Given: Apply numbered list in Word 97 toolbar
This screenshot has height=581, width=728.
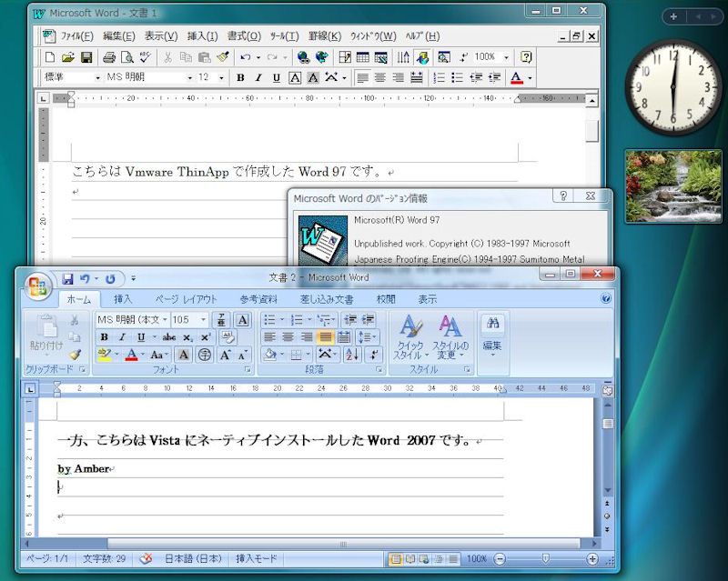Looking at the screenshot, I should click(439, 77).
